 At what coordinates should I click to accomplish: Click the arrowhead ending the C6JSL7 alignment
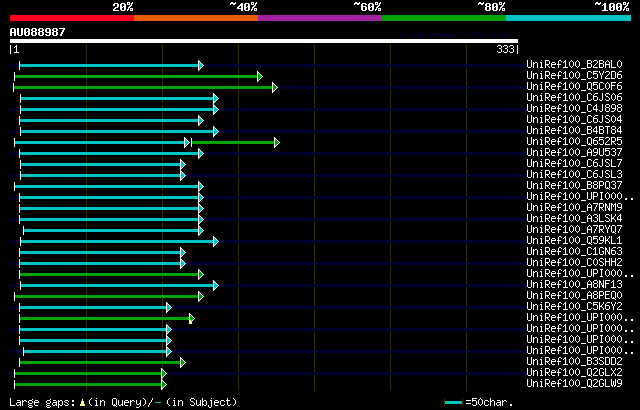click(183, 164)
